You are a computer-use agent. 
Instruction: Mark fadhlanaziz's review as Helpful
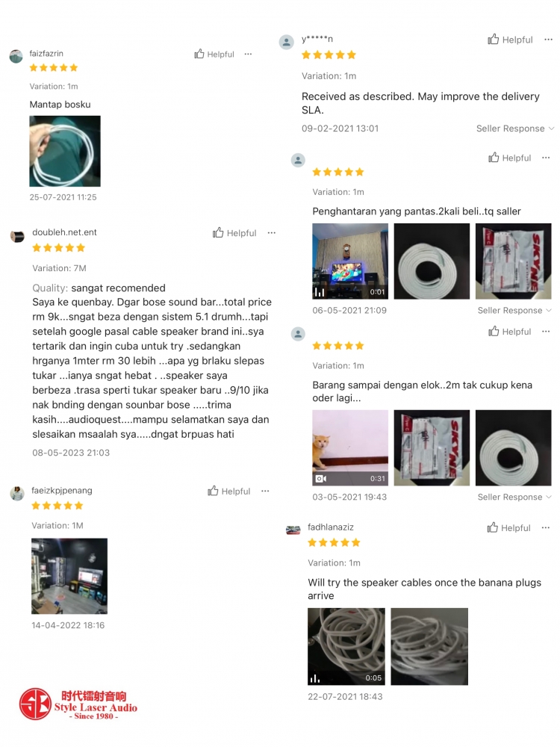tap(508, 527)
